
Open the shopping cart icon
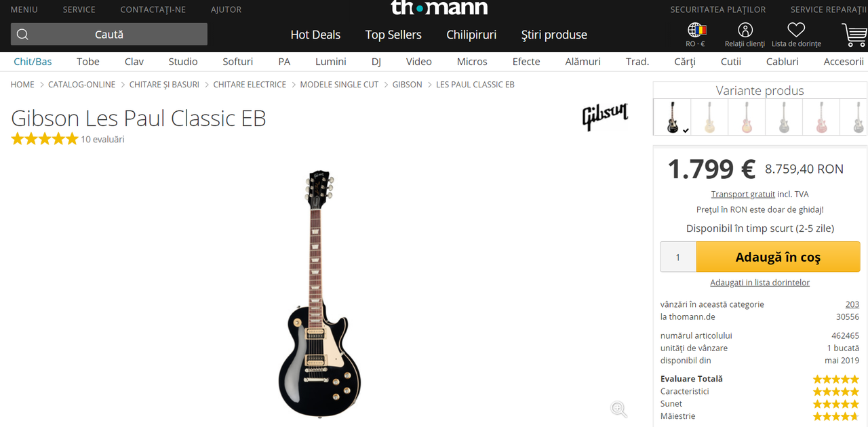[854, 35]
